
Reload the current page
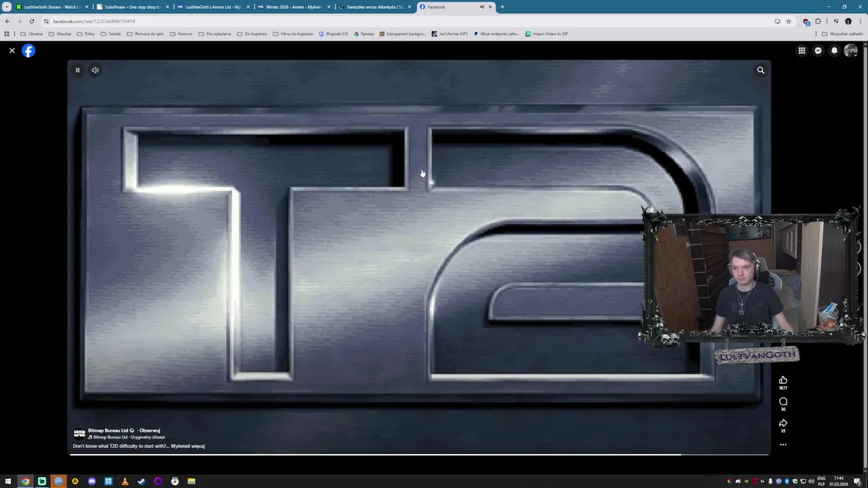pyautogui.click(x=31, y=21)
